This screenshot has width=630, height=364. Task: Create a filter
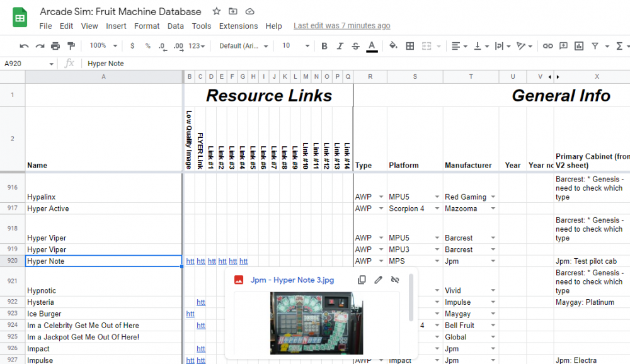click(595, 46)
